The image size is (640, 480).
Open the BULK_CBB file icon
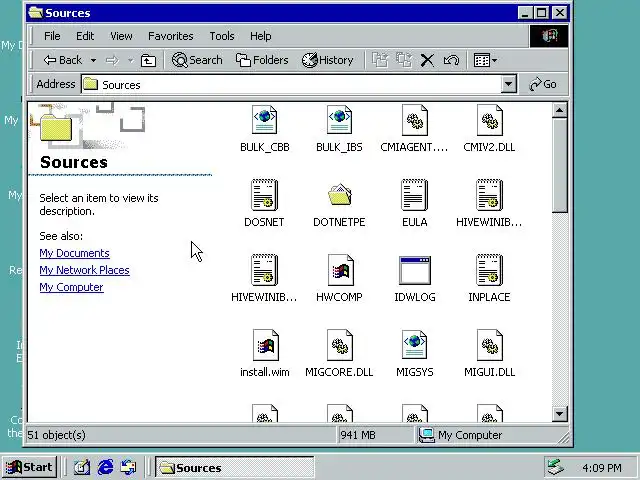264,120
